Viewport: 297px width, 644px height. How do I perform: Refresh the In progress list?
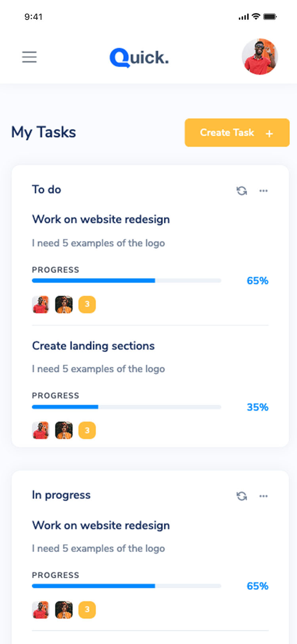242,496
